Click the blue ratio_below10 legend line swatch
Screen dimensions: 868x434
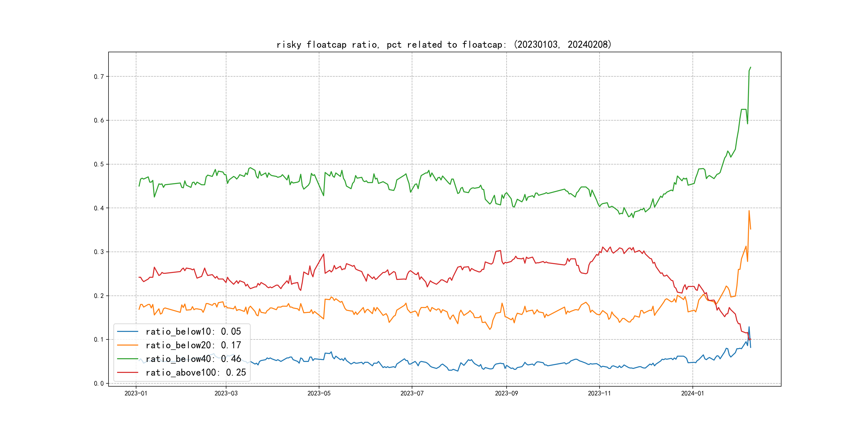(127, 332)
